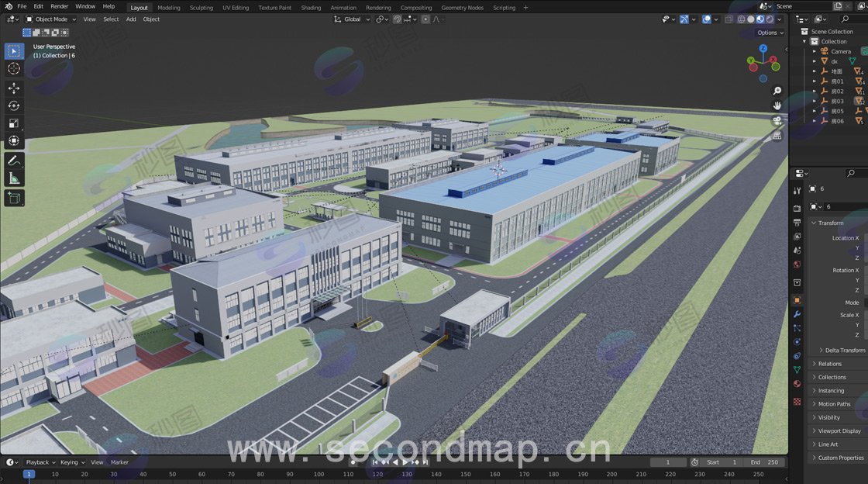Activate the Rotate tool
868x484 pixels.
click(14, 105)
